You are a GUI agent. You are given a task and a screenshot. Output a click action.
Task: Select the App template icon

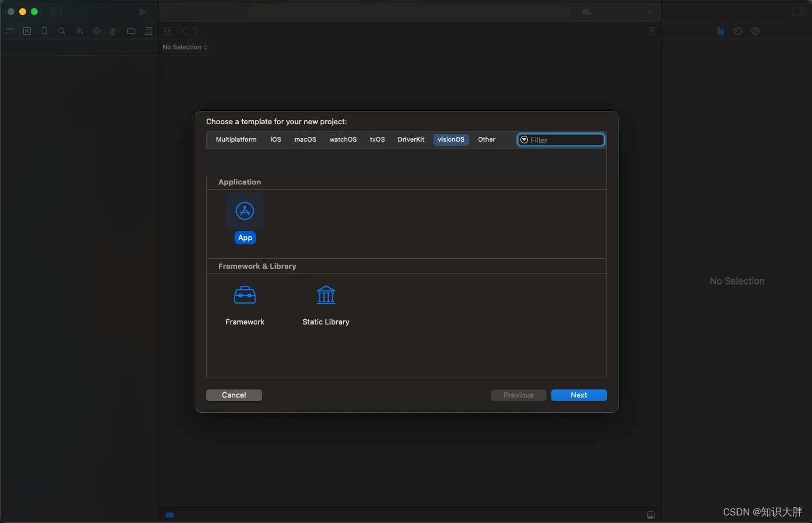click(x=245, y=211)
